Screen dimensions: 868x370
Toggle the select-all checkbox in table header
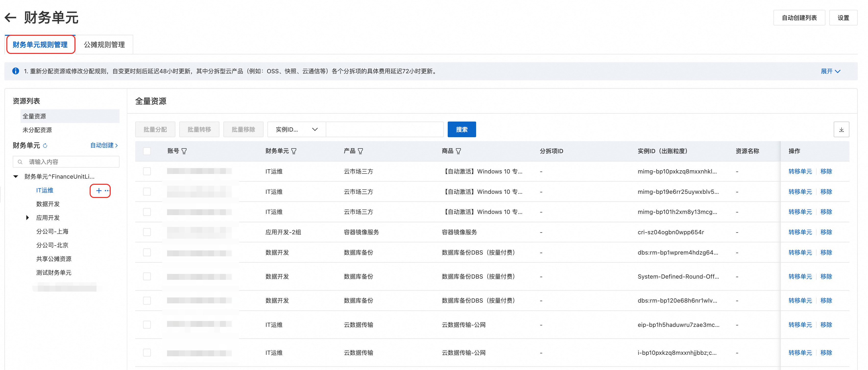point(147,151)
